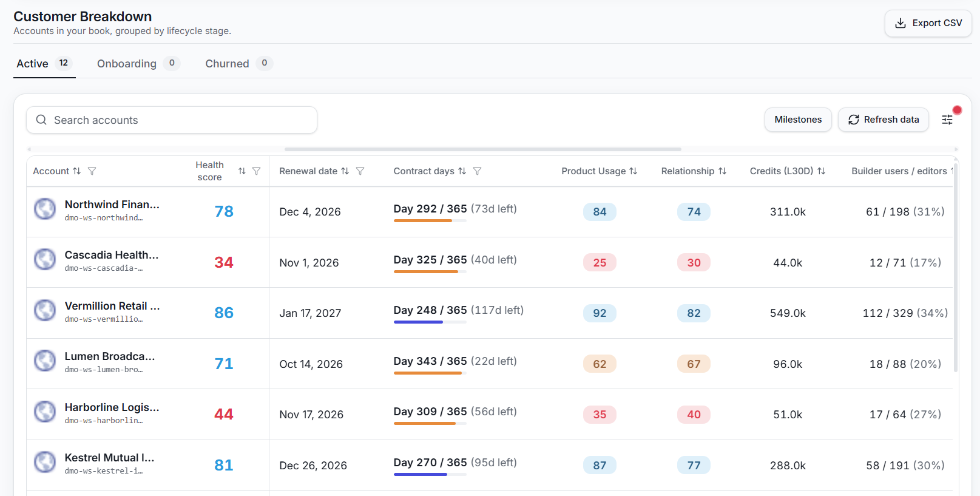This screenshot has height=496, width=980.
Task: Sort by Renewal date arrows
Action: coord(345,171)
